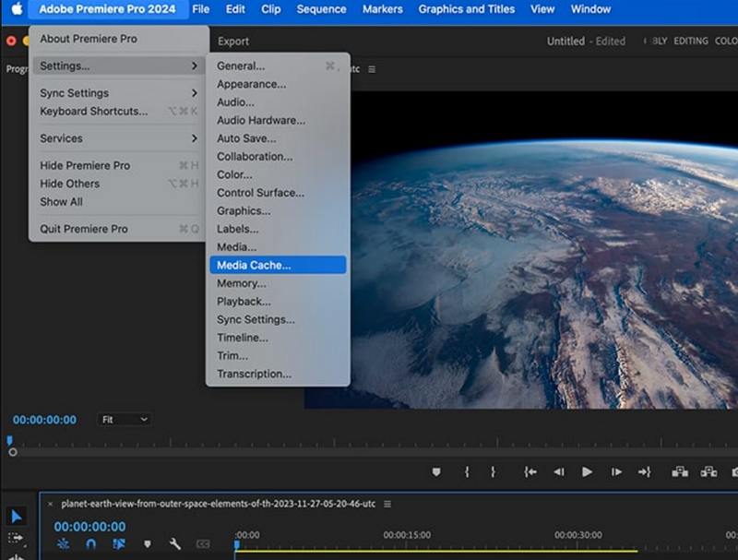This screenshot has height=560, width=738.
Task: Open Transcription settings
Action: pyautogui.click(x=278, y=374)
